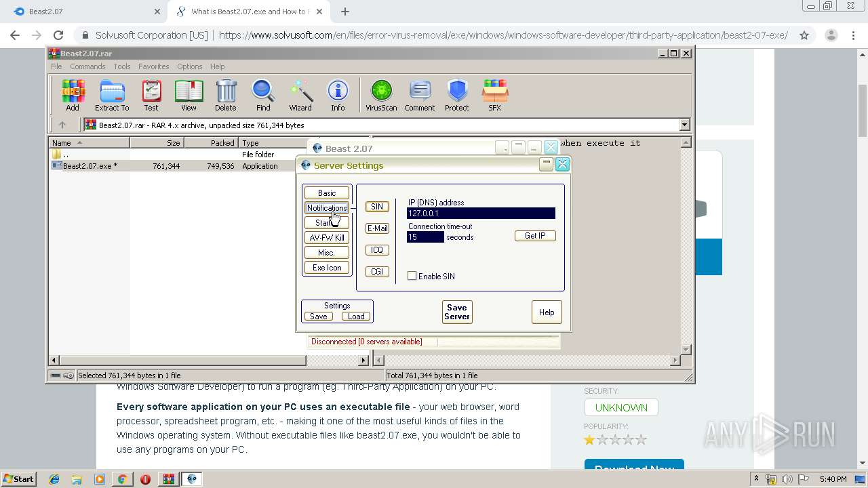
Task: Open Windows Explorer taskbar folder icon
Action: pyautogui.click(x=77, y=479)
